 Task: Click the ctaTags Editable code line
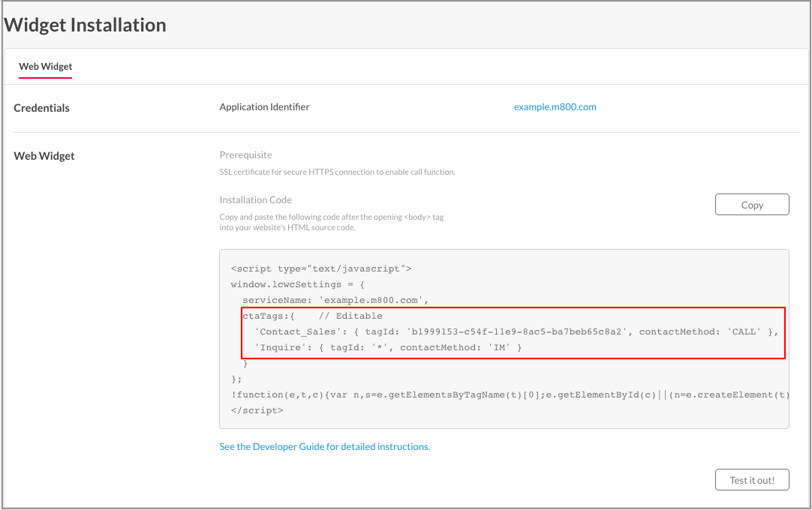[312, 316]
